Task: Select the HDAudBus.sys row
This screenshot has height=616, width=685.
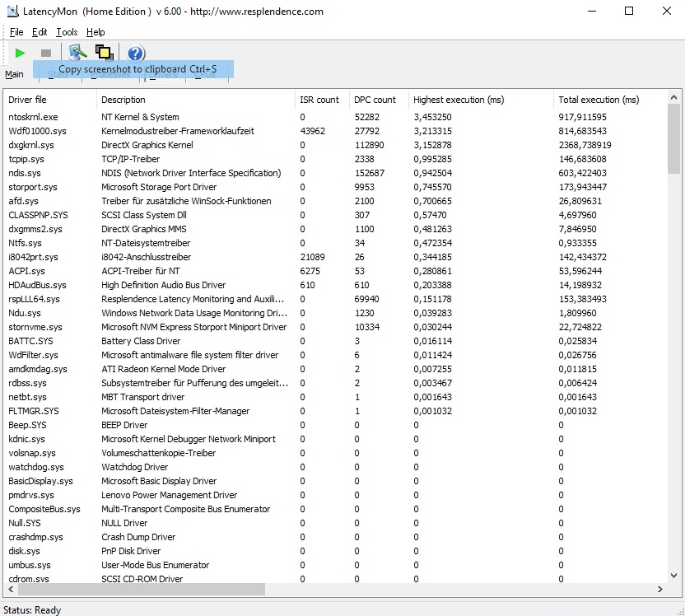Action: tap(336, 285)
